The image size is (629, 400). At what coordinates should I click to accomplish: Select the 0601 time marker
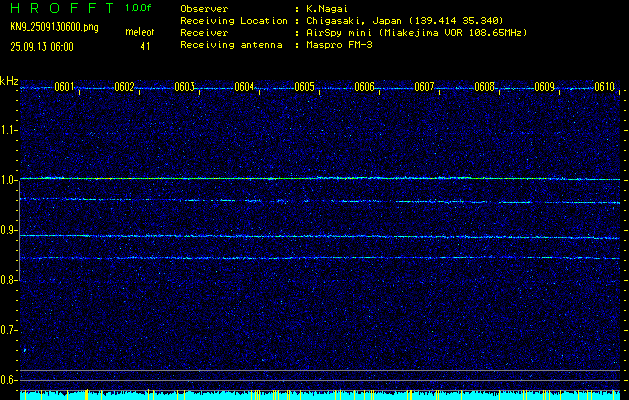[x=64, y=87]
